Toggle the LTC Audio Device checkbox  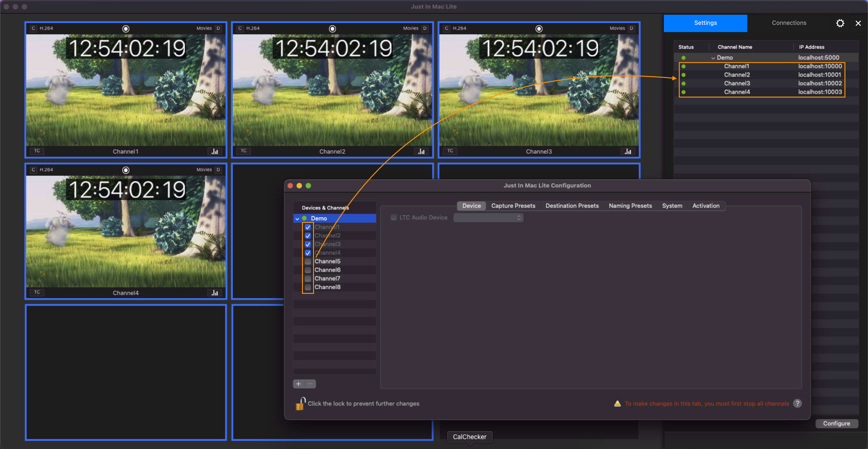click(x=393, y=217)
